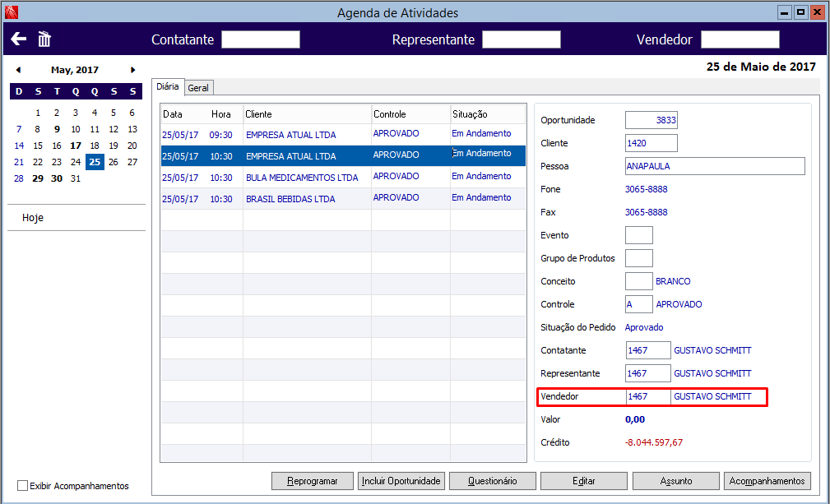
Task: Open Acompanhamentos
Action: [767, 481]
